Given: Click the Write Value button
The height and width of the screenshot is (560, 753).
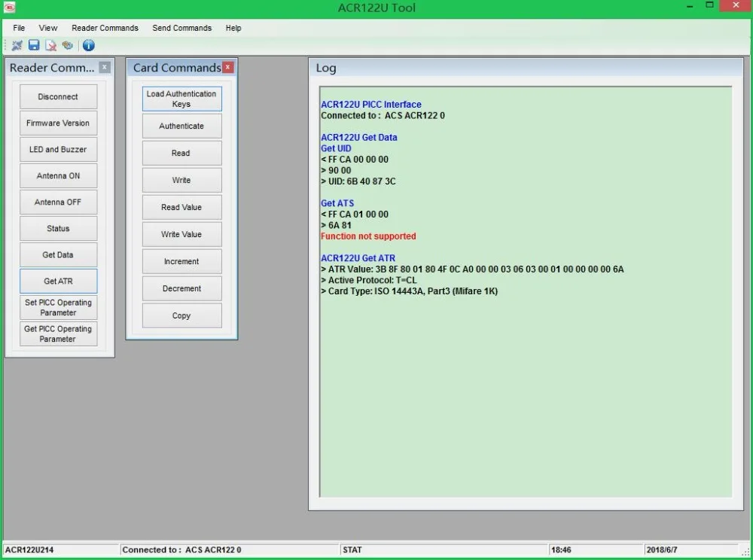Looking at the screenshot, I should pos(182,234).
